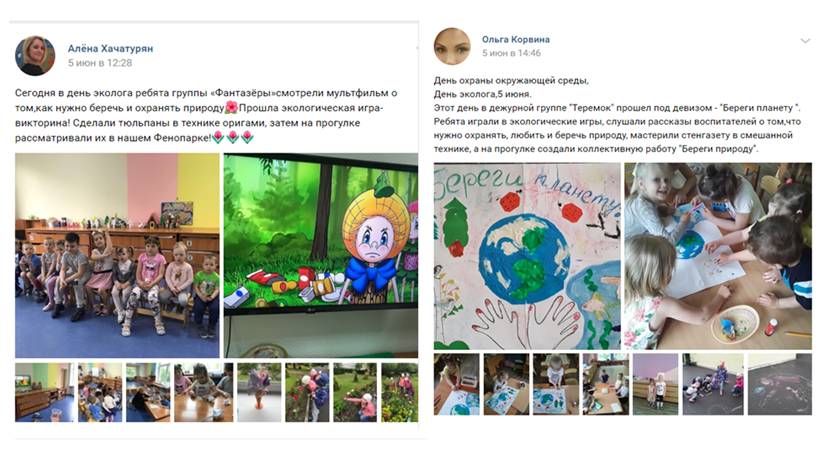Open last flowerbed thumbnail in left post
The height and width of the screenshot is (462, 822).
(x=399, y=392)
